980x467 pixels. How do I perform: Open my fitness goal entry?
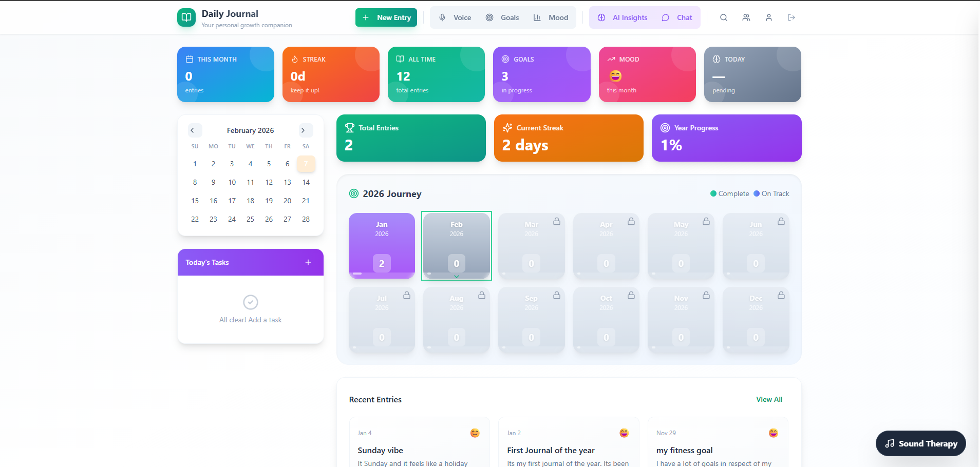[x=718, y=442]
